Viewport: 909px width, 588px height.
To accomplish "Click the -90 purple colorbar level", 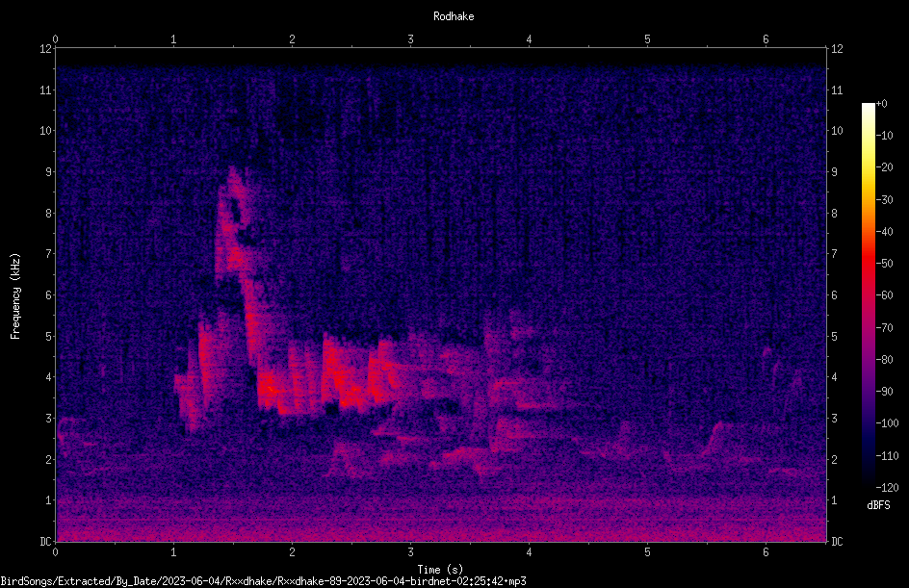I will click(885, 392).
